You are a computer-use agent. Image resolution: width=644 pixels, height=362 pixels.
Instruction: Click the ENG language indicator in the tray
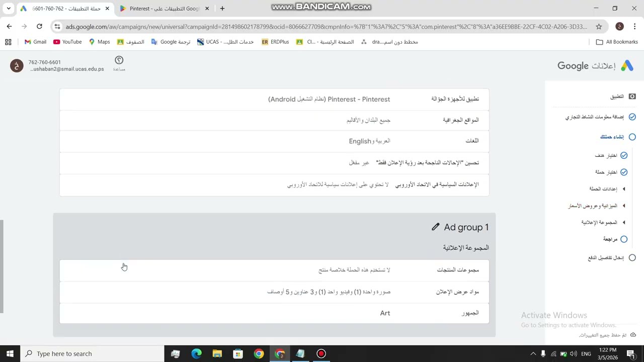pyautogui.click(x=586, y=354)
